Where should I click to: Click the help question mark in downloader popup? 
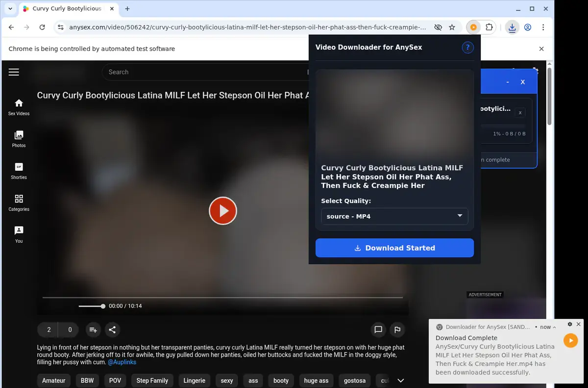[x=467, y=48]
